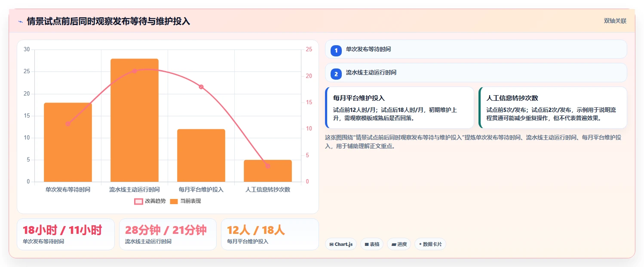644x267 pixels.
Task: Click x-axis label 每月平台维护投入
Action: pyautogui.click(x=201, y=189)
